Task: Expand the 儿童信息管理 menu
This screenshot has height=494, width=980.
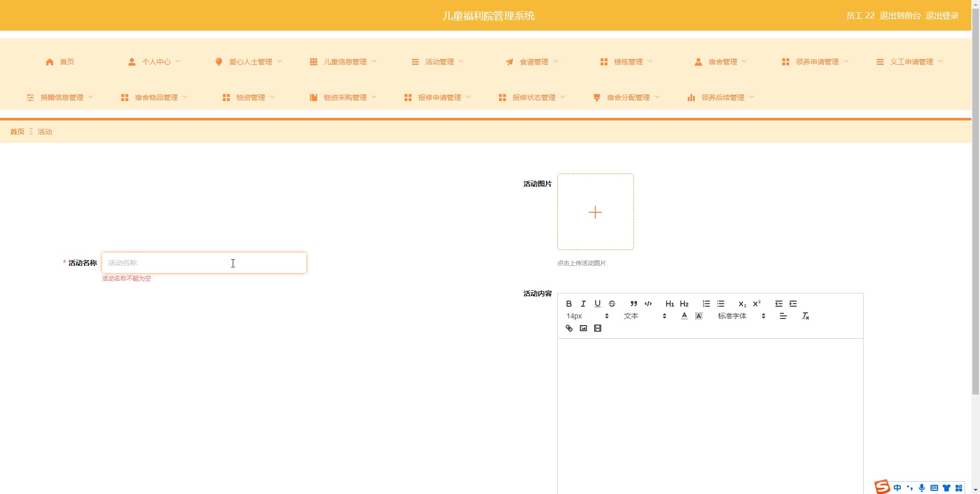Action: point(343,62)
